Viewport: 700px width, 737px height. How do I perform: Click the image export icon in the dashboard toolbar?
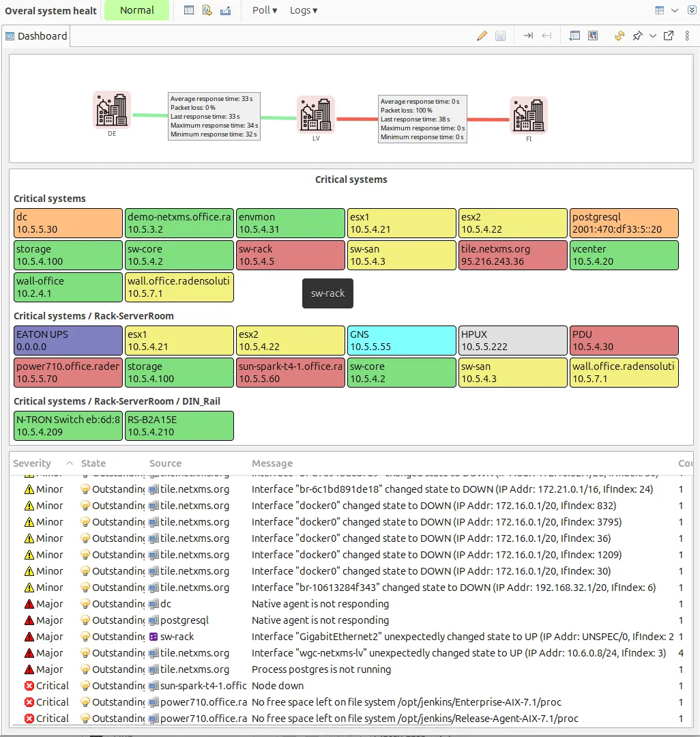[593, 35]
